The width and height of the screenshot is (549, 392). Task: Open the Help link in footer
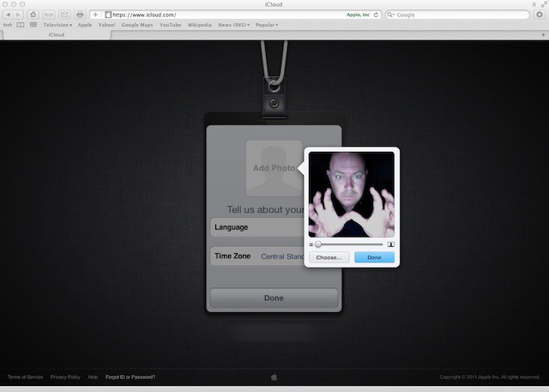point(93,377)
